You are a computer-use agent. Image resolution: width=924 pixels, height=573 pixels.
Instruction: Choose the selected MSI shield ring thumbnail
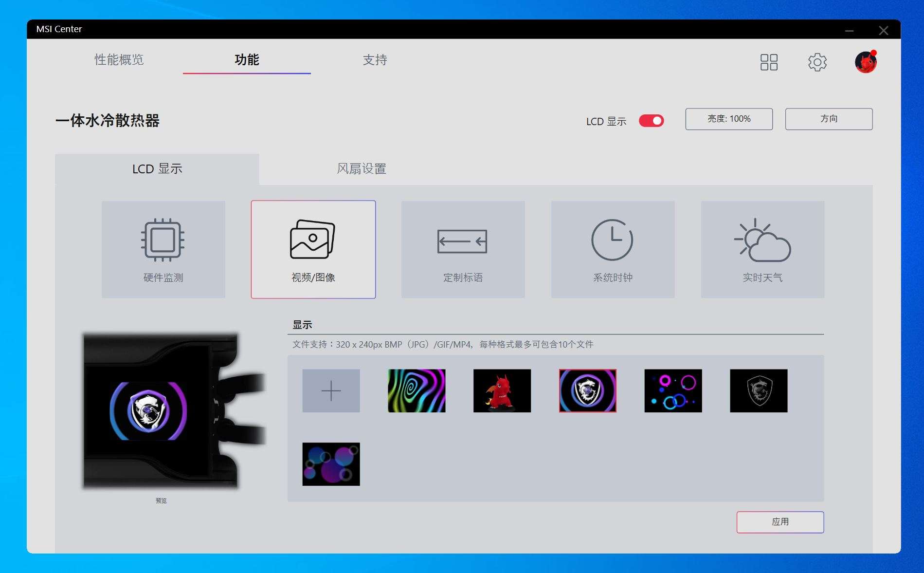(x=588, y=390)
